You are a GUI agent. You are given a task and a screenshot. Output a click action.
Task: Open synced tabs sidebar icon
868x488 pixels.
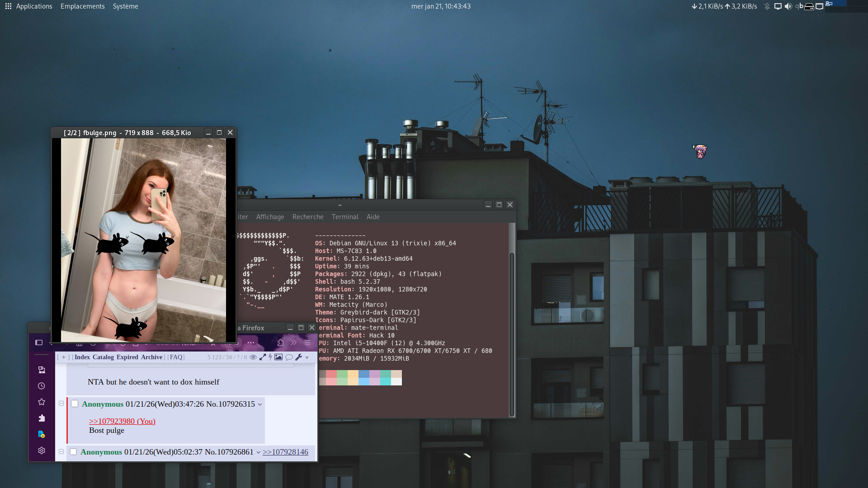coord(42,370)
